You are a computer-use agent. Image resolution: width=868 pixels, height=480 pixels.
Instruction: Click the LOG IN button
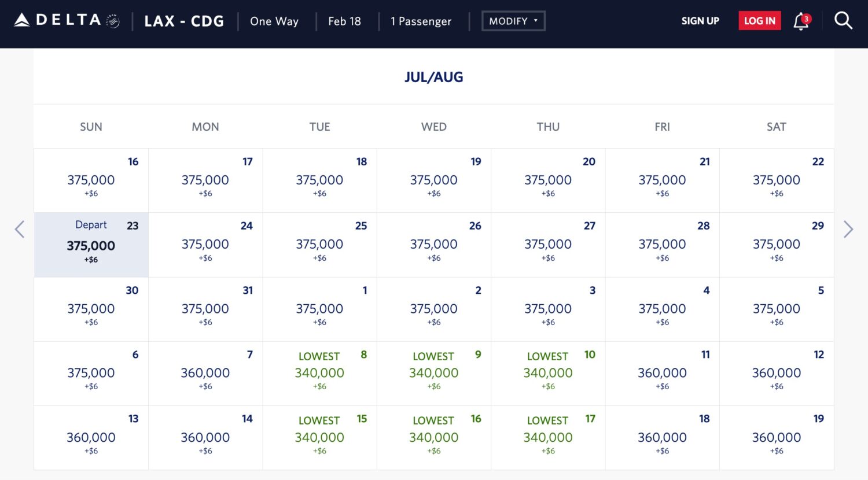pyautogui.click(x=759, y=21)
